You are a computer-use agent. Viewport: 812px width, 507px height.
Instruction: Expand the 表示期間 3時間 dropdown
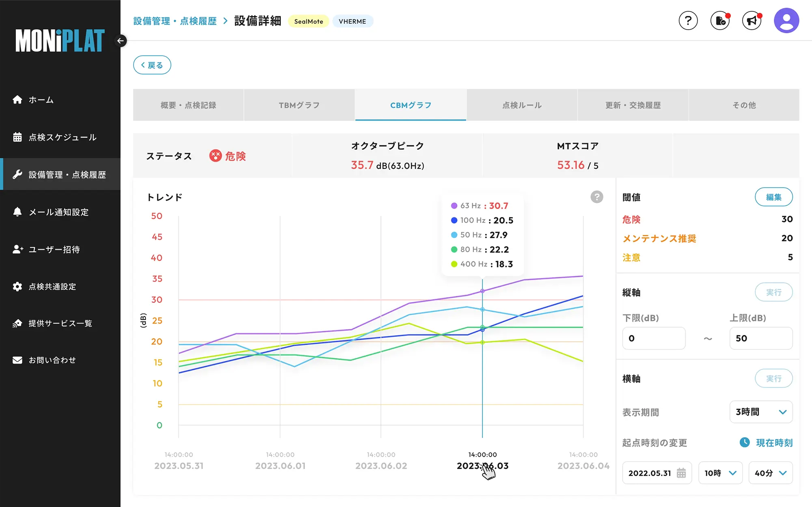(761, 412)
